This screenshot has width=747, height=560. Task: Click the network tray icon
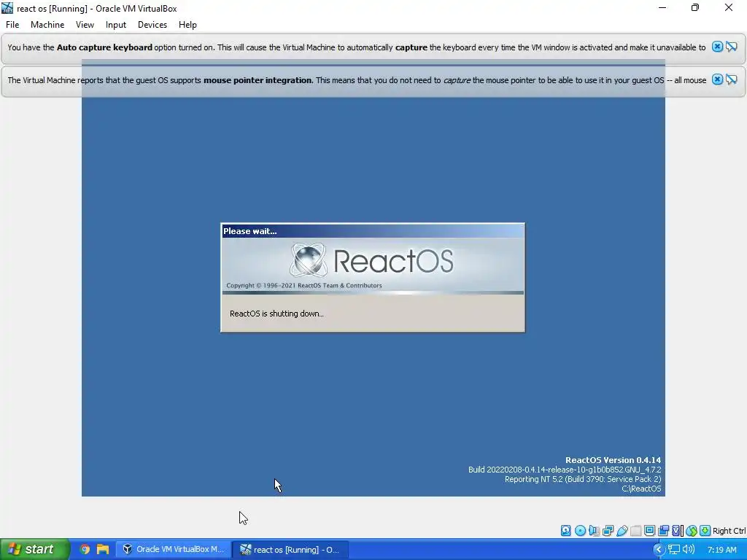pyautogui.click(x=673, y=549)
